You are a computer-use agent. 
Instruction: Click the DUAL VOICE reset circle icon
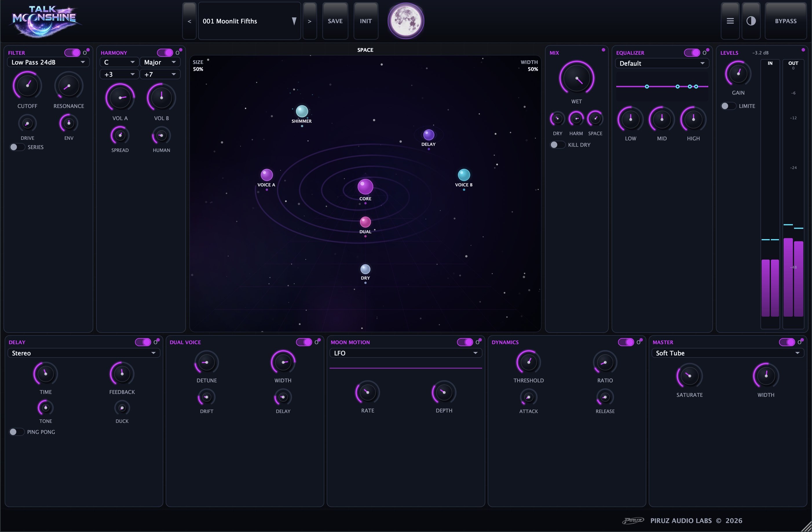[x=317, y=342]
